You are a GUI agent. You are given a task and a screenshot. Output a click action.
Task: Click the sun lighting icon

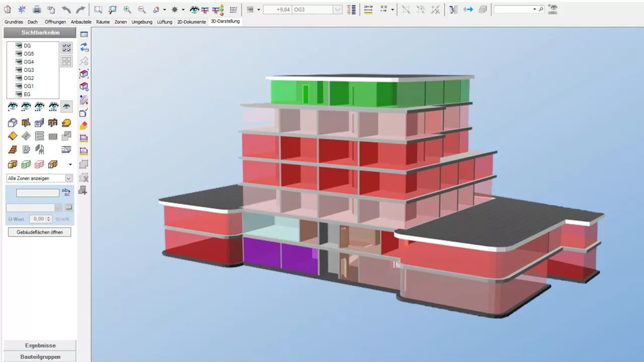coord(175,10)
